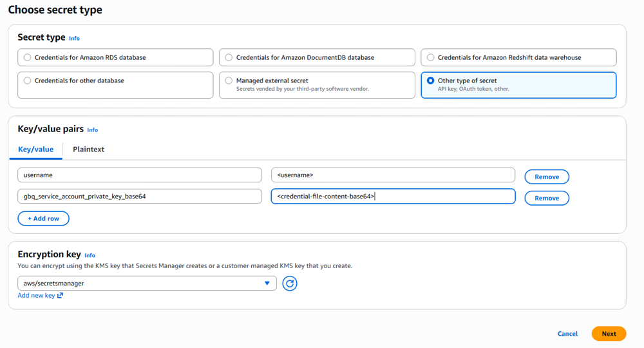The image size is (644, 348).
Task: Open Info next to Key/value pairs
Action: pyautogui.click(x=93, y=130)
